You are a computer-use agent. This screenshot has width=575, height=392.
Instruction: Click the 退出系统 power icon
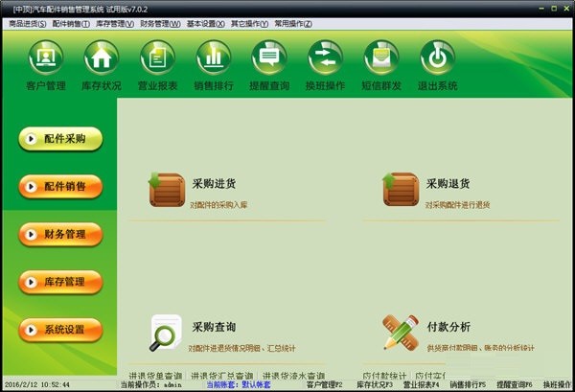(437, 58)
